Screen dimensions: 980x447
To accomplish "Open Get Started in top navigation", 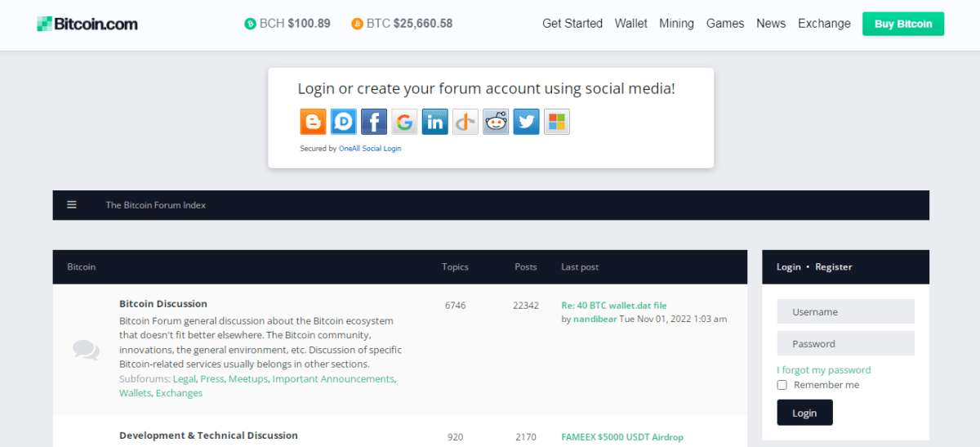I will 572,24.
